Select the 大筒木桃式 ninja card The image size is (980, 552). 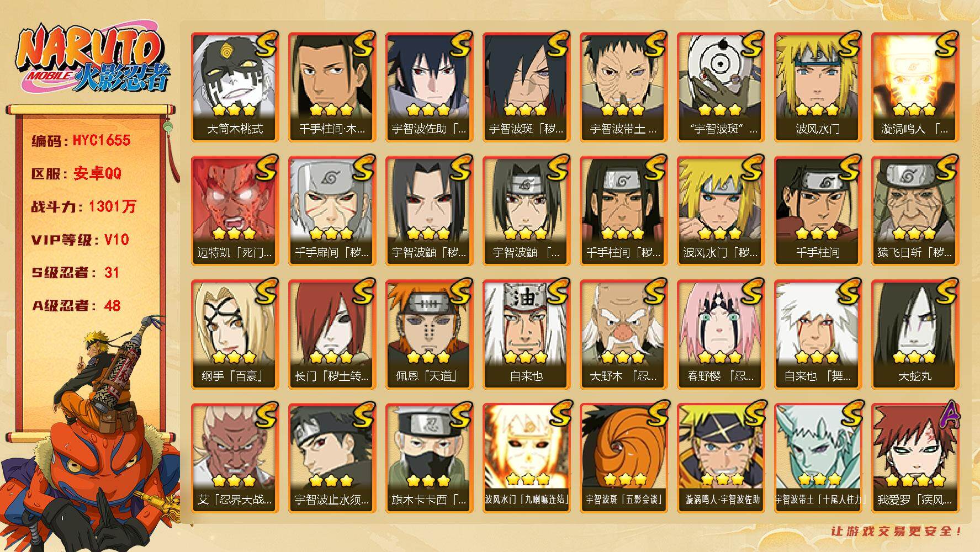235,87
